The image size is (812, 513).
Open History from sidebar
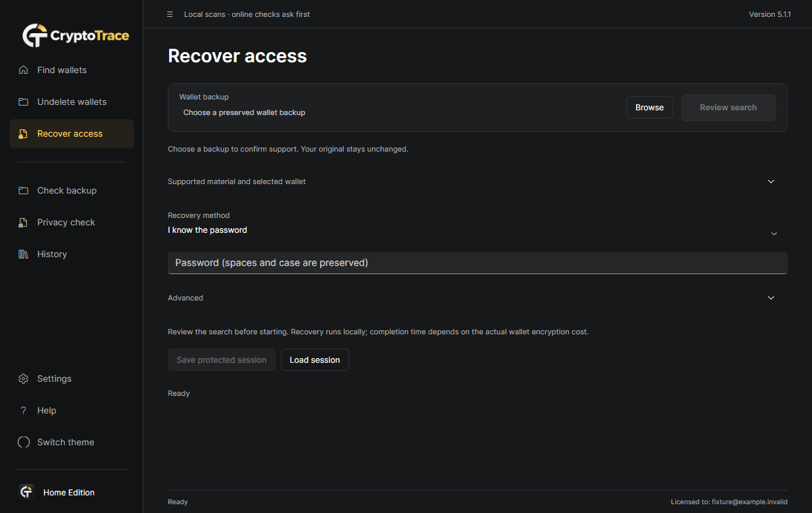tap(72, 254)
